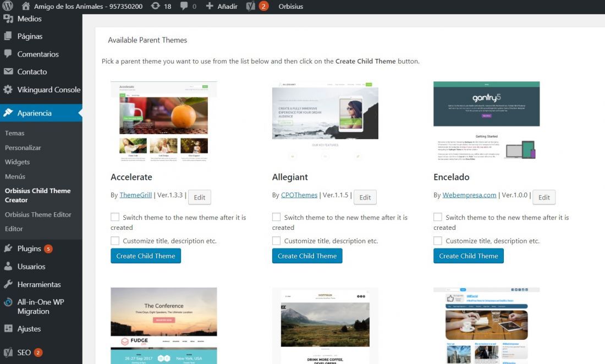
Task: Click the All-in-One WP Migration icon
Action: (x=8, y=302)
